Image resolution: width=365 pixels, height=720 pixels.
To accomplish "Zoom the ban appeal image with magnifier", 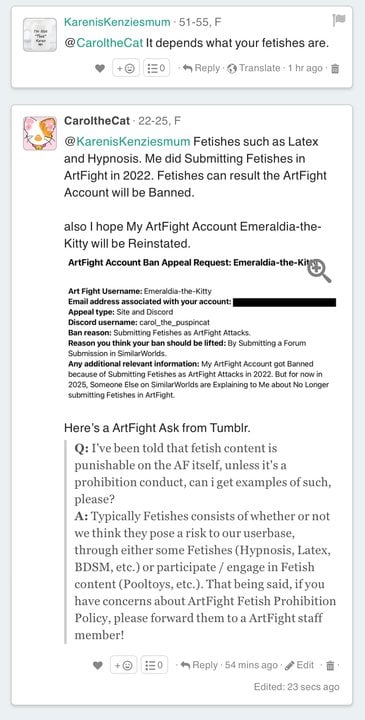I will [319, 271].
